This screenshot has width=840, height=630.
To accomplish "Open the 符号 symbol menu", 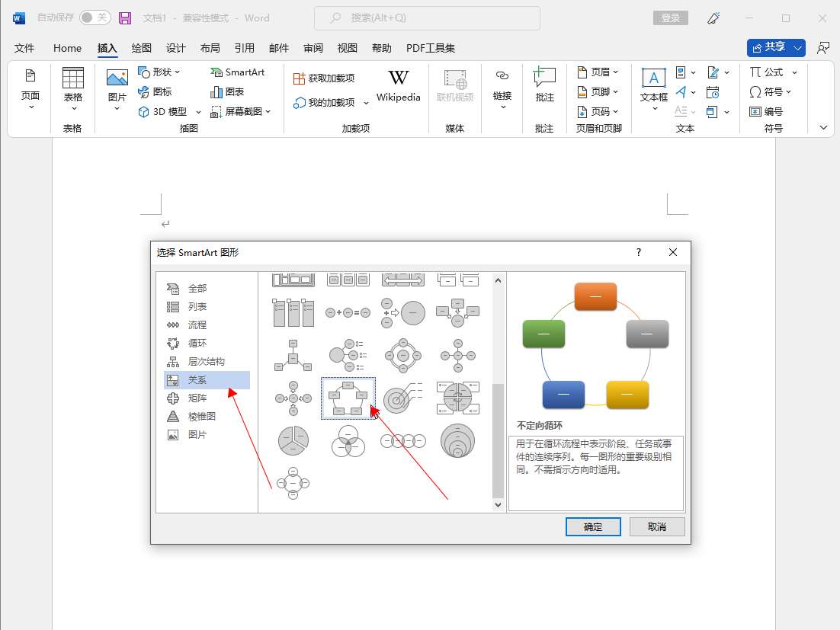I will (771, 91).
